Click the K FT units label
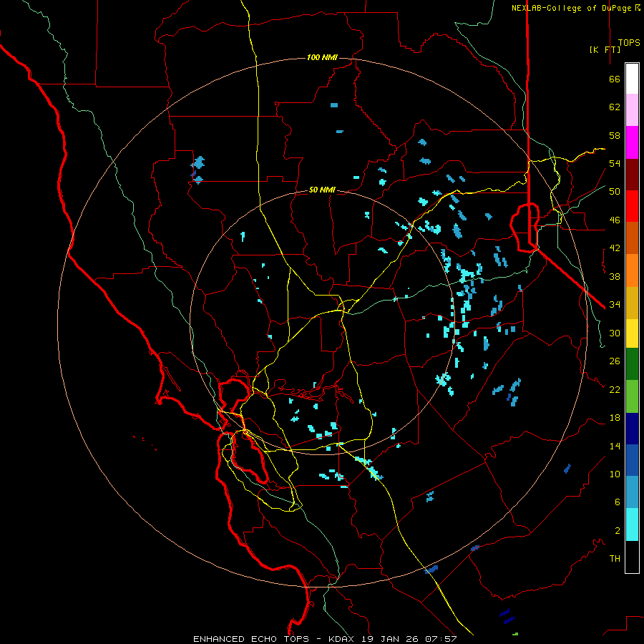 [x=605, y=49]
